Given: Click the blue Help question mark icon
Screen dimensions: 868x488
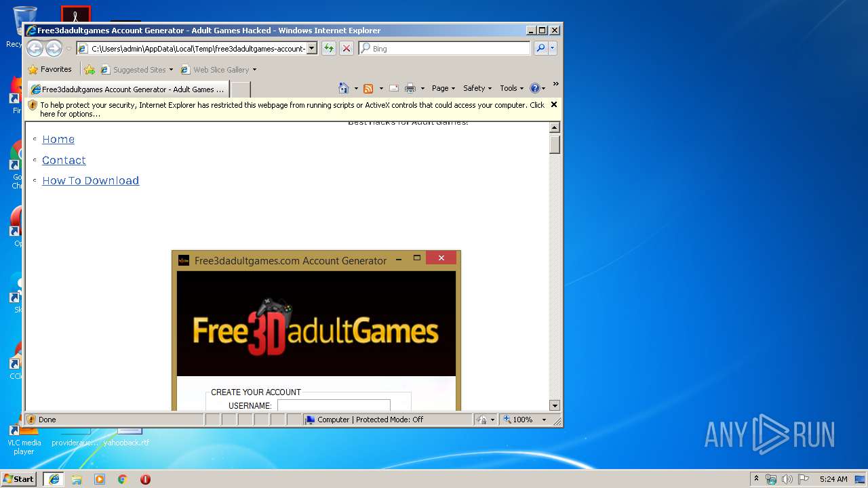Looking at the screenshot, I should [x=534, y=88].
